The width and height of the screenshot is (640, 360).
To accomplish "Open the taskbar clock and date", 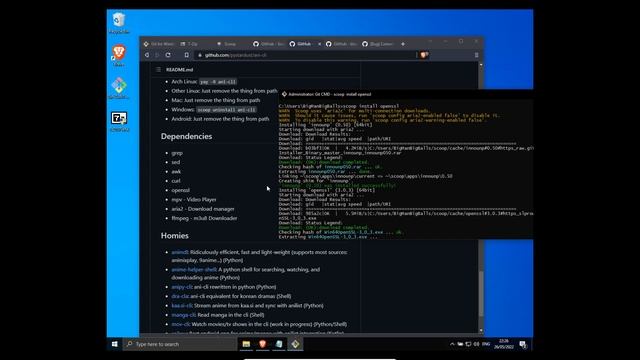I will point(504,344).
